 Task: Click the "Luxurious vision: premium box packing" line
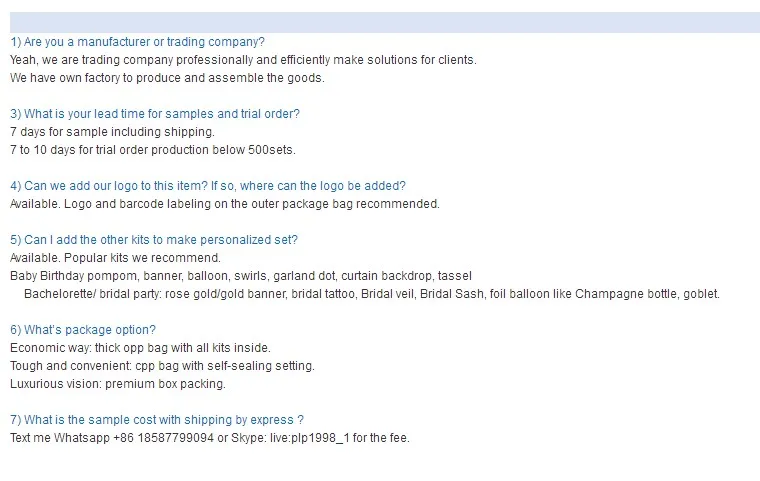pos(118,384)
